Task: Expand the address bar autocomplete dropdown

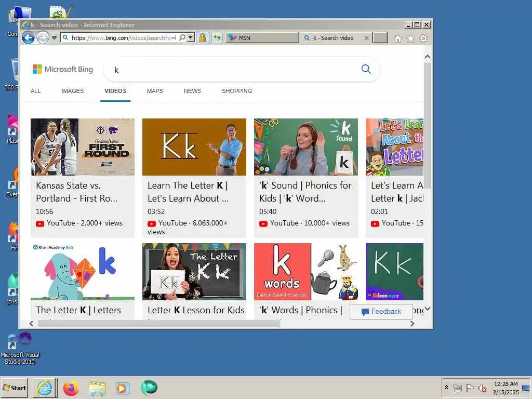Action: 191,37
